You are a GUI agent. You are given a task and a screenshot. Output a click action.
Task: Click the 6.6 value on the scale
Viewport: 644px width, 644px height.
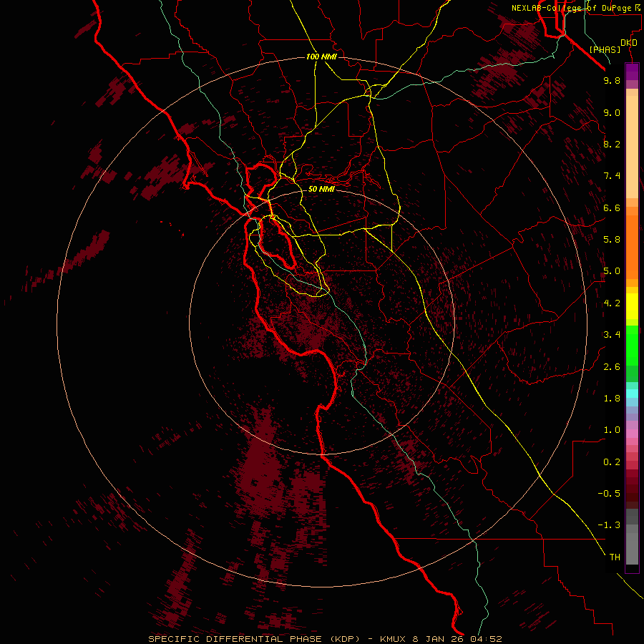click(612, 208)
